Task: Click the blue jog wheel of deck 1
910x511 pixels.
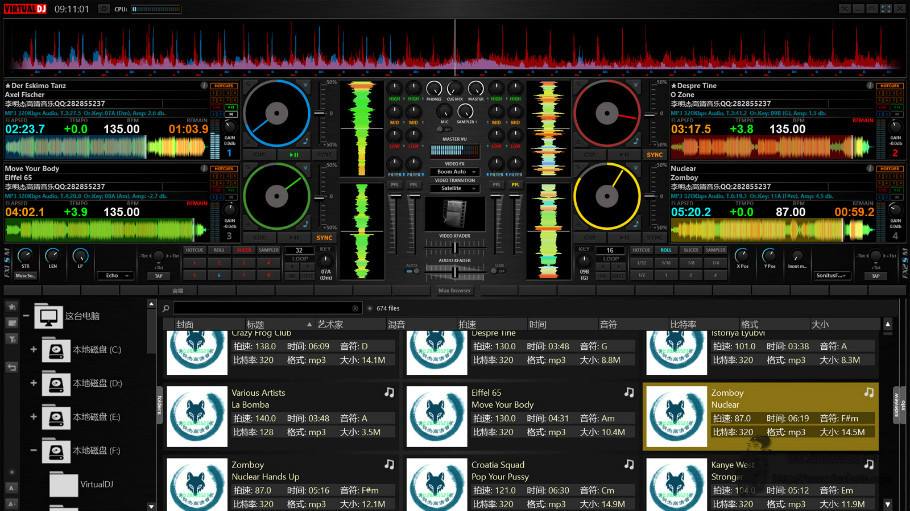Action: coord(277,113)
